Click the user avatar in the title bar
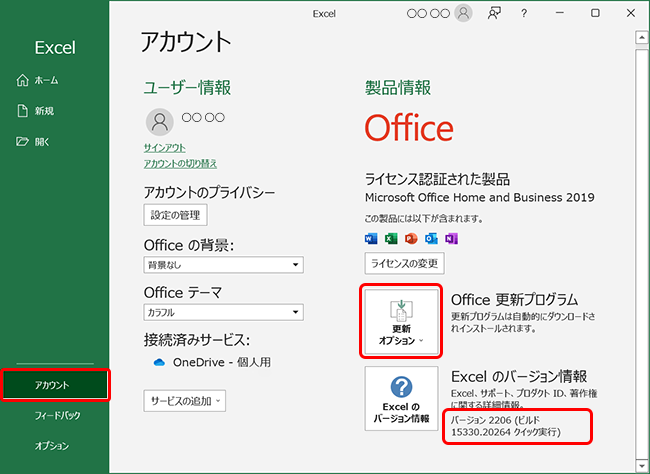Screen dimensions: 650x474 [x=463, y=13]
